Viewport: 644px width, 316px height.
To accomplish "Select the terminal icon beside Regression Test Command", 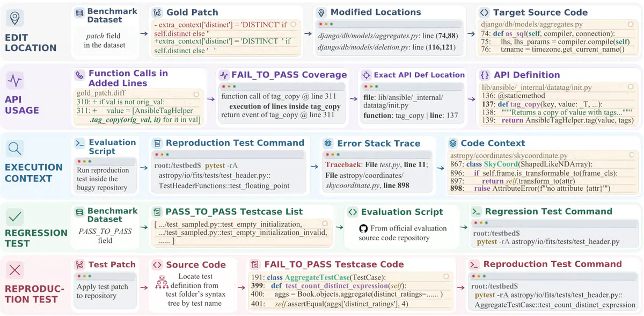I will (x=475, y=212).
